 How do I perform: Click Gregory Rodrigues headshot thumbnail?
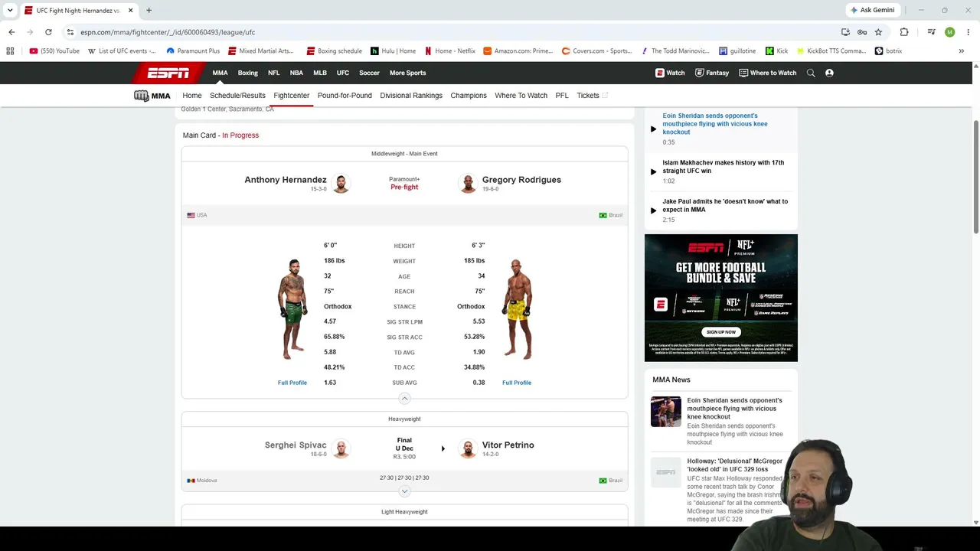click(x=468, y=184)
